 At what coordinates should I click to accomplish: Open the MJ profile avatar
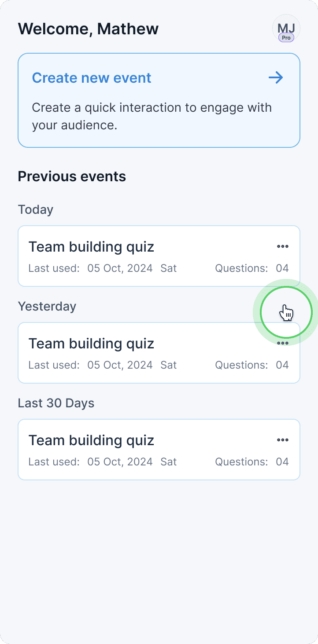click(286, 26)
